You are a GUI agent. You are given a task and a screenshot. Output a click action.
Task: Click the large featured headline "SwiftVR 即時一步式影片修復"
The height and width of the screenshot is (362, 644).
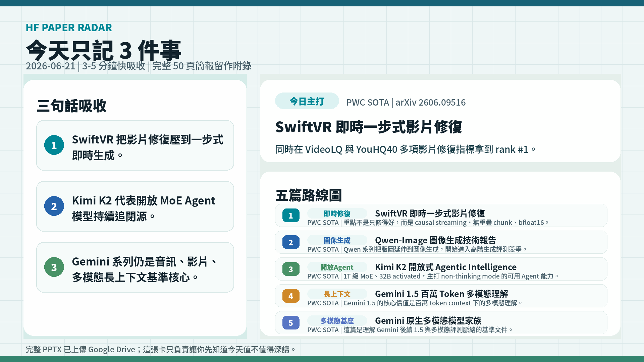tap(369, 127)
